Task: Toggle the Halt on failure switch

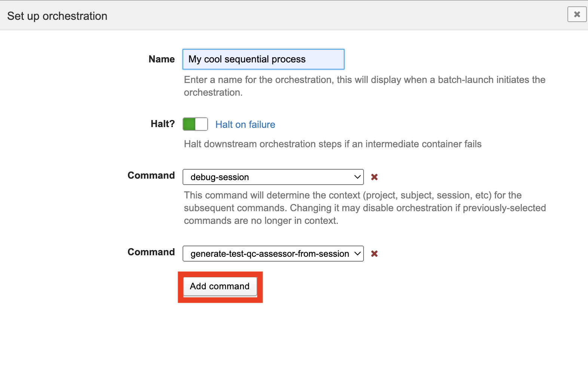Action: [x=195, y=124]
